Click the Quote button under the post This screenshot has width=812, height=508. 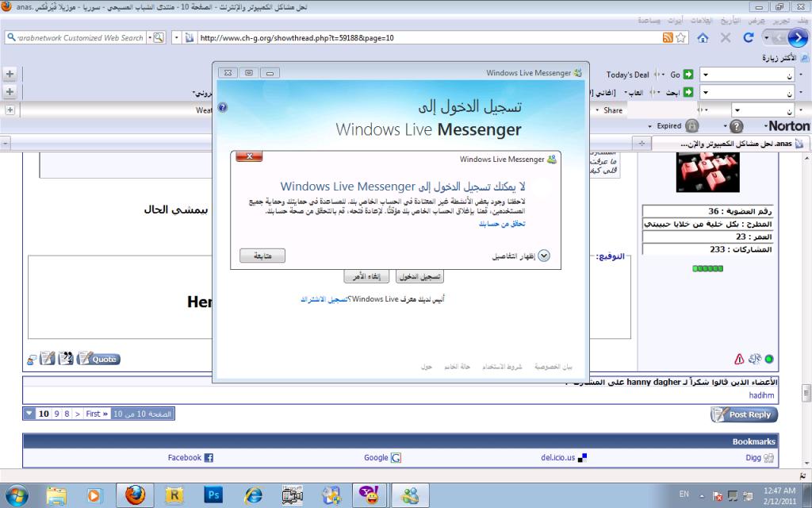click(x=99, y=359)
